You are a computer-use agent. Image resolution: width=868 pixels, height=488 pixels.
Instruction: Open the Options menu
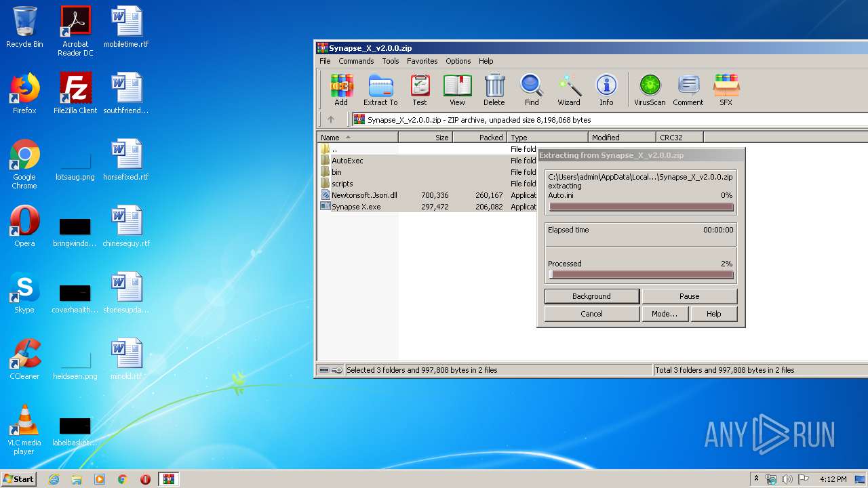[x=458, y=61]
